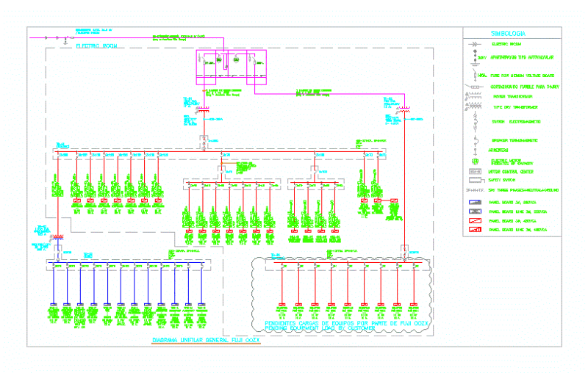
Task: Click the MOTOR CONTROL CENTER legend text
Action: tap(511, 172)
